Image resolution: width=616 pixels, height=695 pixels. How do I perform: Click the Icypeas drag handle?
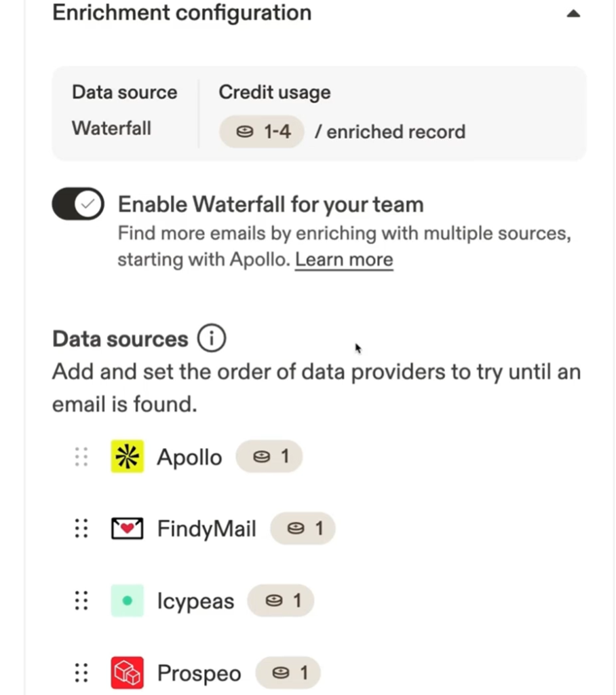(x=81, y=601)
